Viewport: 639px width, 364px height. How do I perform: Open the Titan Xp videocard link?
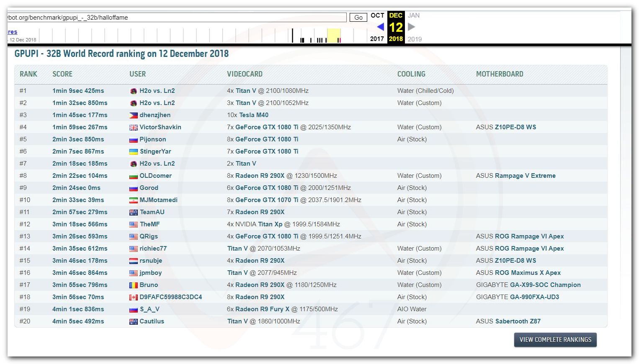click(x=270, y=224)
